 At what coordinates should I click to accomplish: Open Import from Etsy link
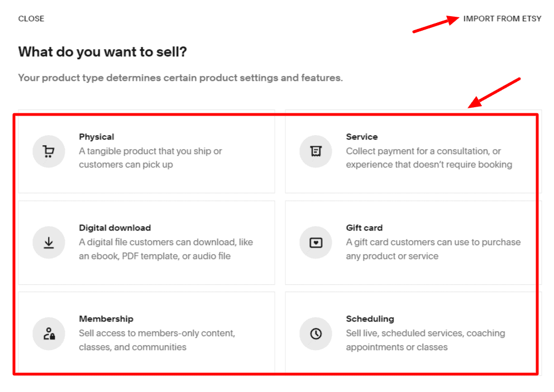tap(502, 19)
